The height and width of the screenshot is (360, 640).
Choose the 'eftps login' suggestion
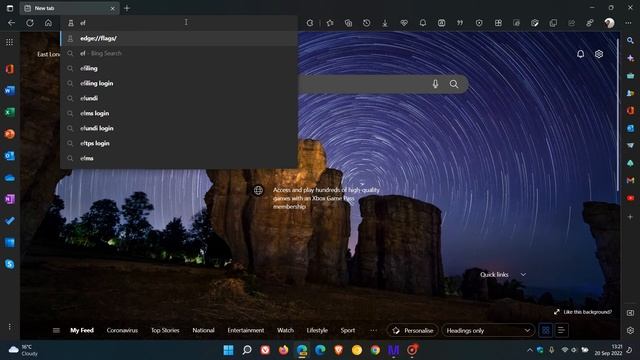click(179, 143)
